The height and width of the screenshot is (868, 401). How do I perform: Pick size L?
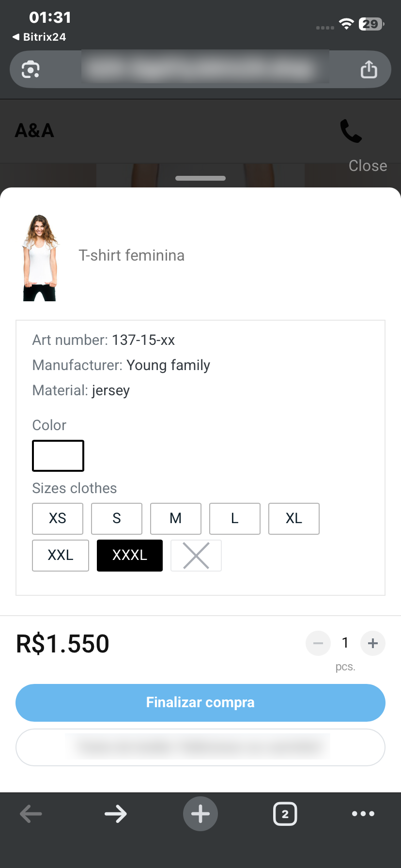point(235,518)
